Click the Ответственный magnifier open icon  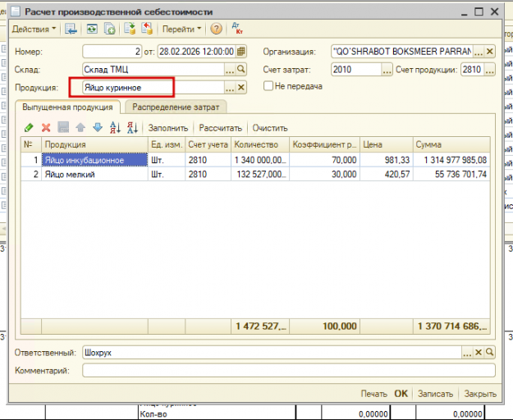click(x=490, y=353)
